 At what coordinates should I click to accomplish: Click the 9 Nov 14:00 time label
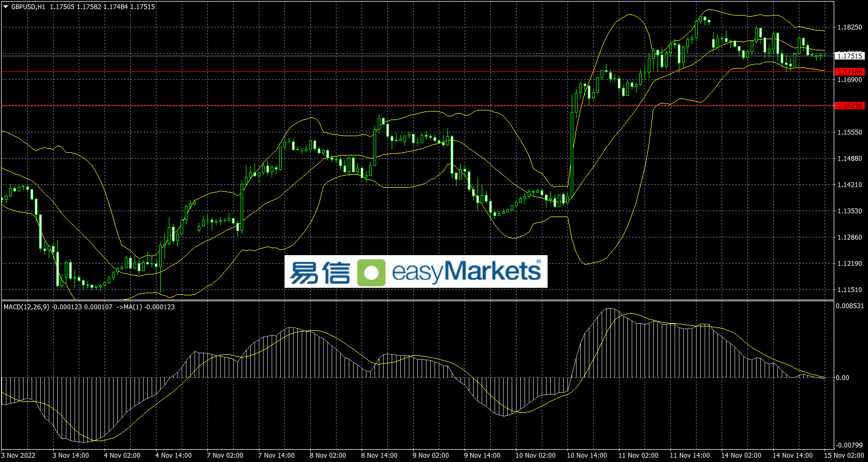point(482,456)
